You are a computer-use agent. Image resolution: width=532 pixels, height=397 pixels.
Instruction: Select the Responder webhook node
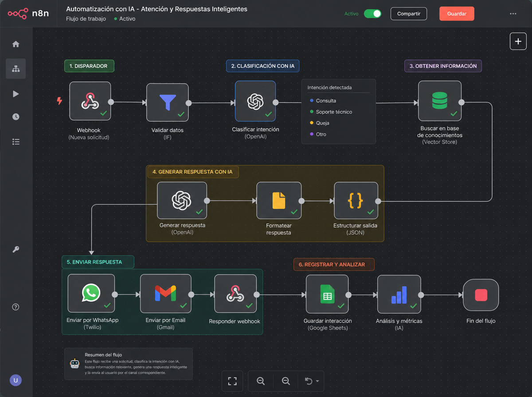[x=235, y=293]
